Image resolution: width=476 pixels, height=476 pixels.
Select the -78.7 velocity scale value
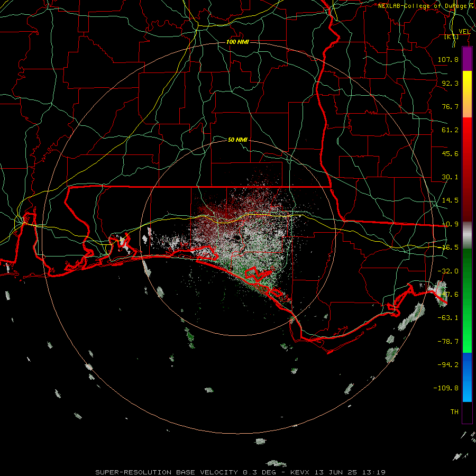pyautogui.click(x=448, y=342)
